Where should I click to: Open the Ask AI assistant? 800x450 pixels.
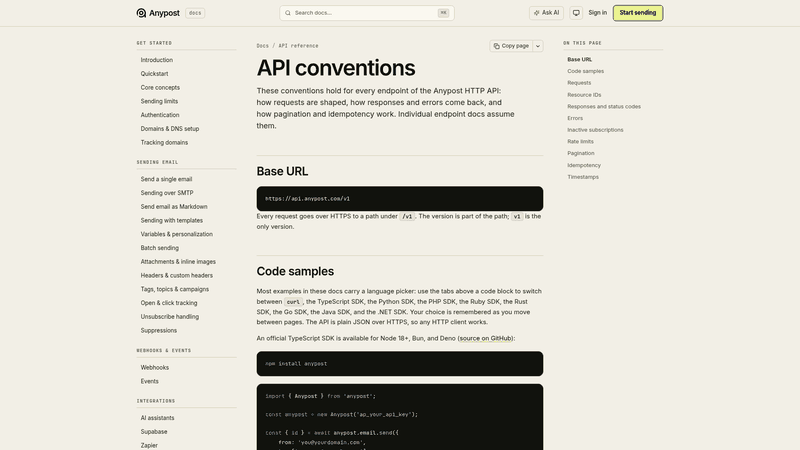[x=546, y=13]
